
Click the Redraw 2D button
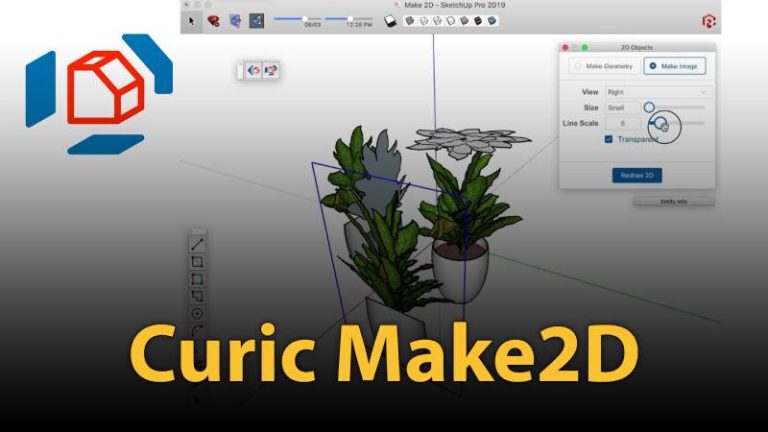tap(637, 175)
